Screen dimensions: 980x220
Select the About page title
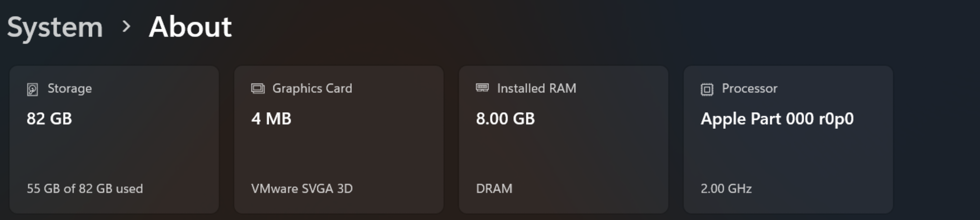click(190, 27)
